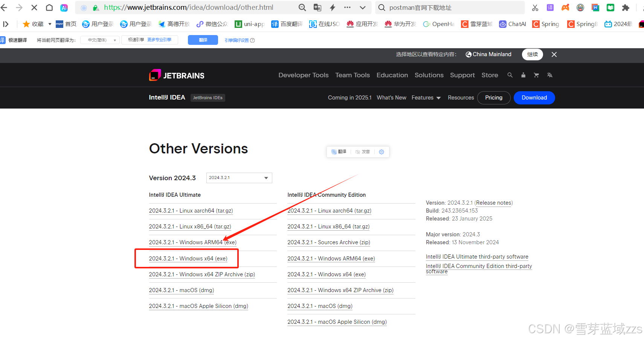Image resolution: width=644 pixels, height=340 pixels.
Task: Click the address bar zoom magnifier icon
Action: (x=302, y=8)
